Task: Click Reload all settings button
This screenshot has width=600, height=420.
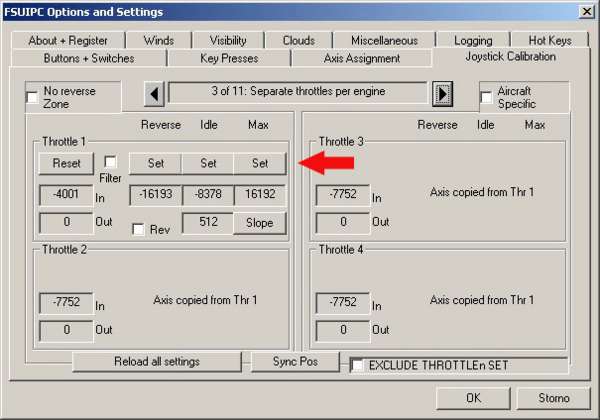Action: (x=157, y=361)
